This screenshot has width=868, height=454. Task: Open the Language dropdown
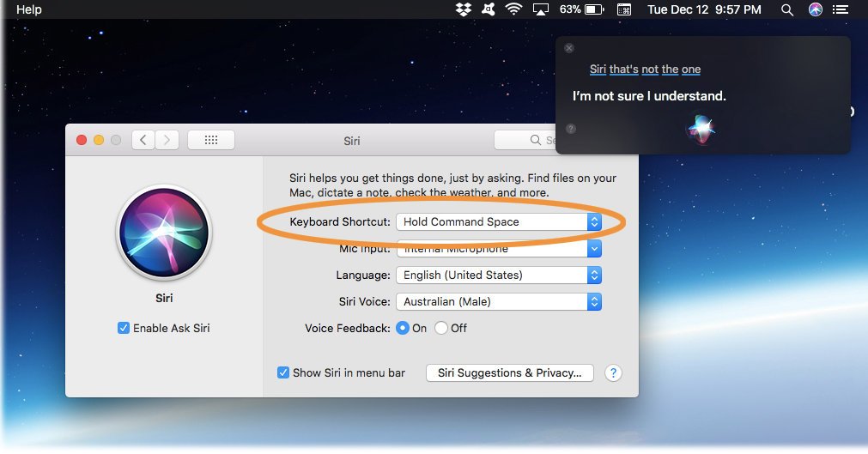tap(499, 275)
